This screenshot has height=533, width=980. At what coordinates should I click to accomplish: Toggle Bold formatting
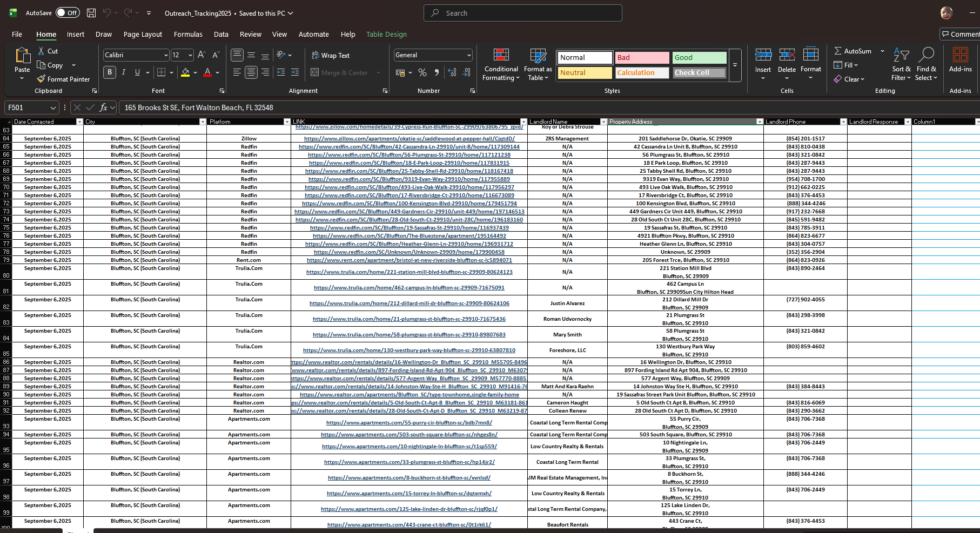point(110,72)
